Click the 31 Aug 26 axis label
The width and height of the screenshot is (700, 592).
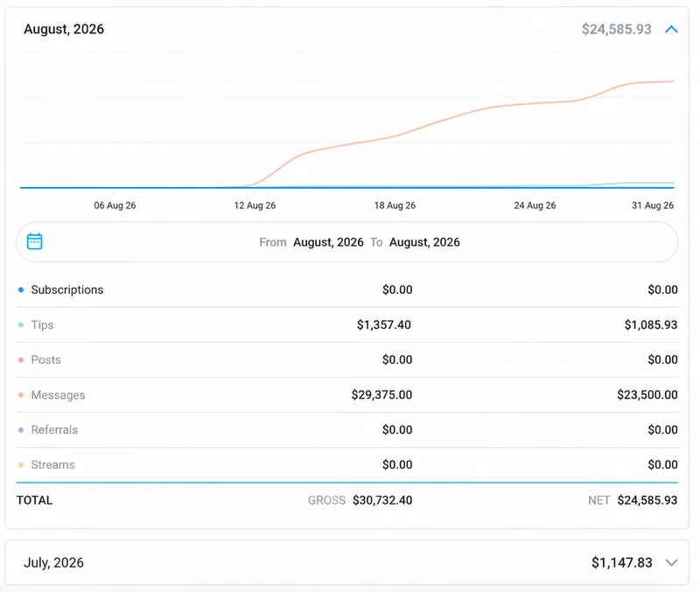[x=653, y=205]
